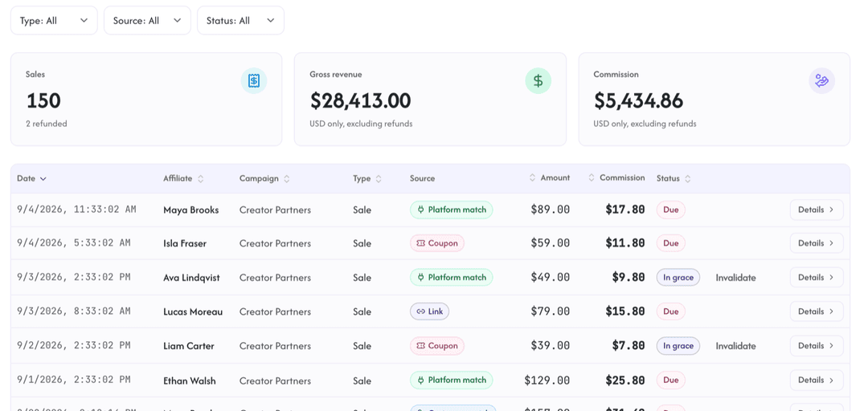Open the Status: All filter dropdown
This screenshot has width=868, height=411.
tap(241, 20)
